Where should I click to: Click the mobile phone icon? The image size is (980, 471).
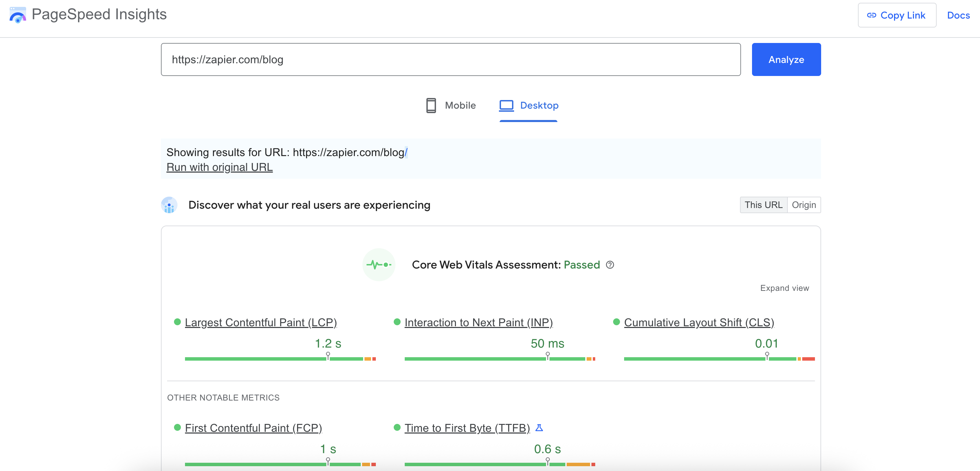(431, 106)
